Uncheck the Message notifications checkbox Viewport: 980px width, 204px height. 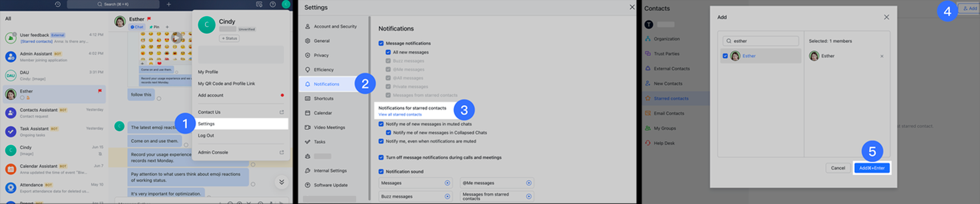click(381, 43)
